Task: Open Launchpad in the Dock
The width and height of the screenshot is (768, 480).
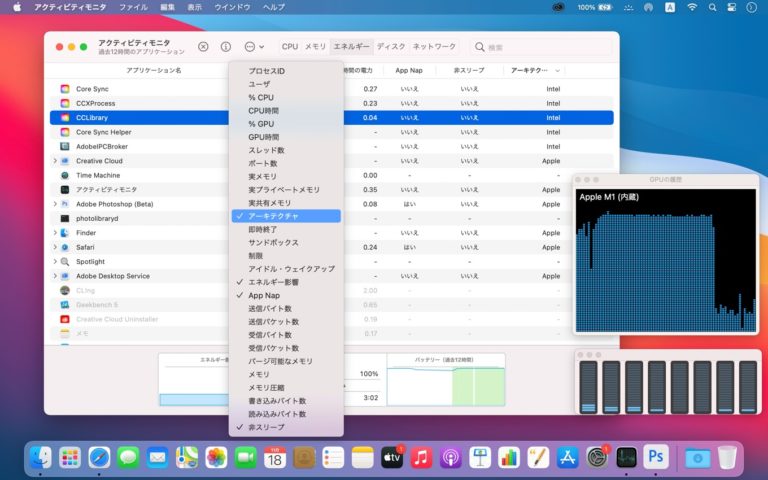Action: [x=70, y=458]
